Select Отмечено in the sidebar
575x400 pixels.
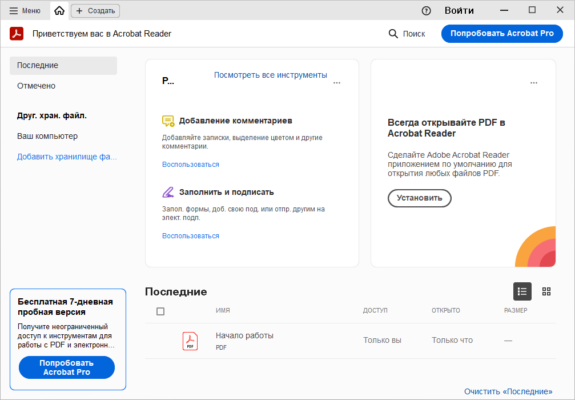pyautogui.click(x=36, y=86)
